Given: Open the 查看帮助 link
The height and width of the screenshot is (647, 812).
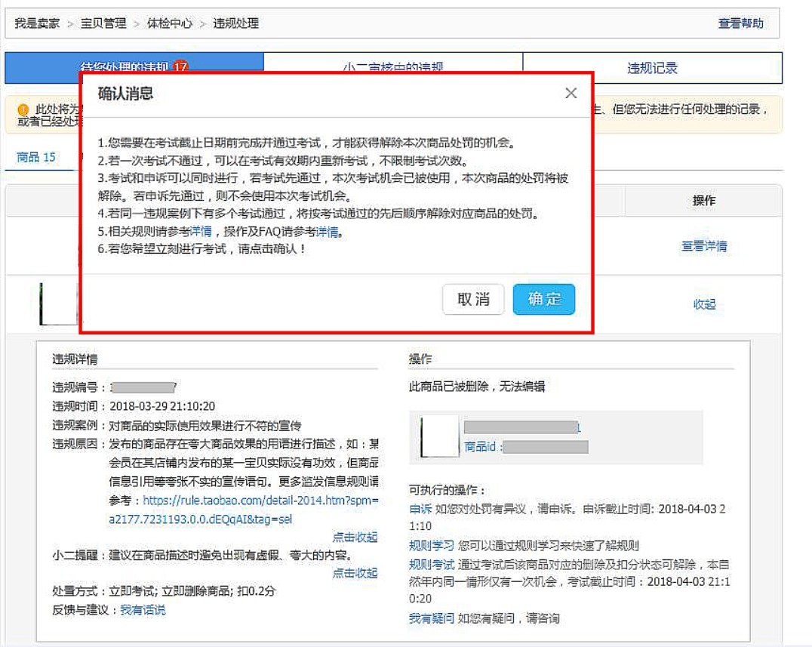Looking at the screenshot, I should click(x=740, y=23).
